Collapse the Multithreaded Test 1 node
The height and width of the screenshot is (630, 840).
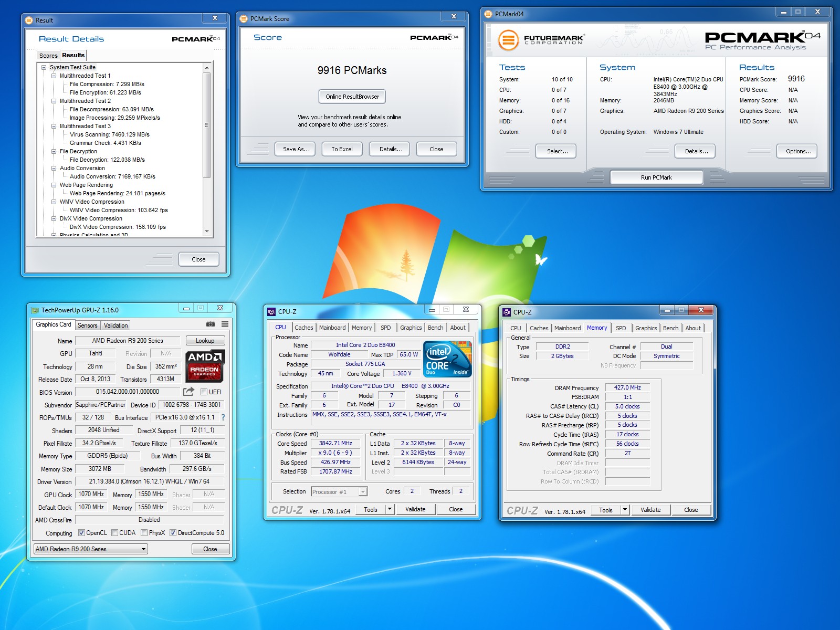point(54,76)
